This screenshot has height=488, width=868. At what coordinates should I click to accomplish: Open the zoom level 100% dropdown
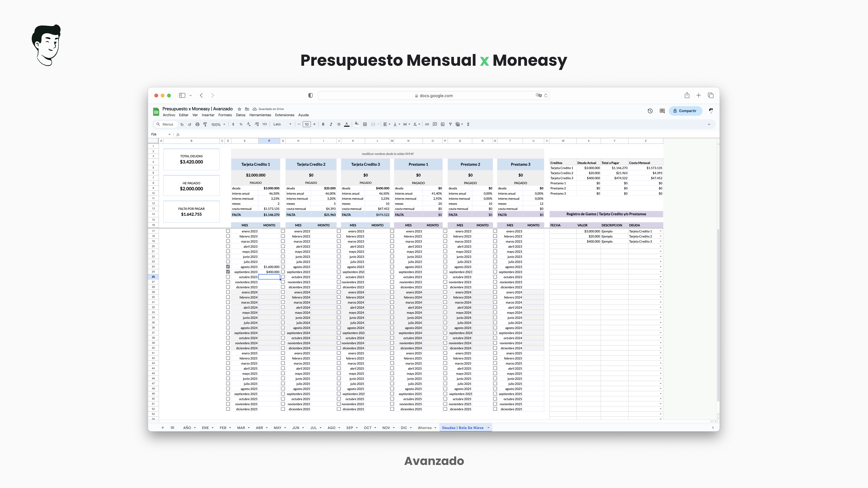click(218, 124)
